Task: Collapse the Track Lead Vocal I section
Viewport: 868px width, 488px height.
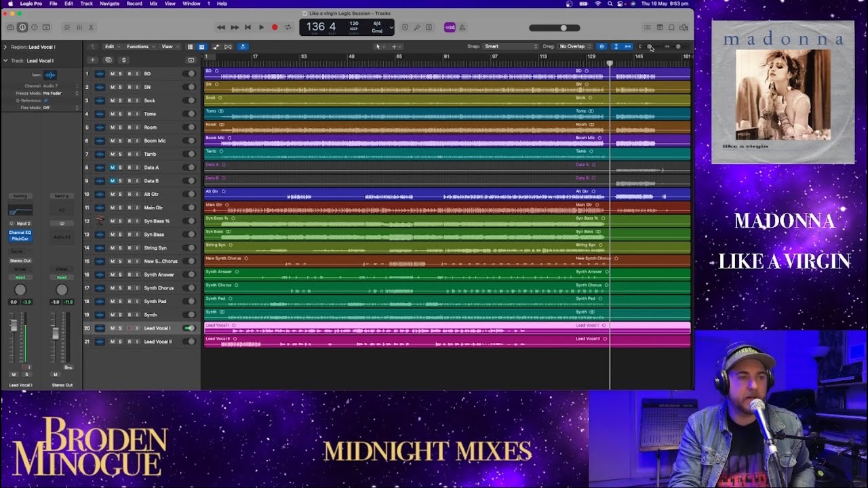Action: (x=5, y=61)
